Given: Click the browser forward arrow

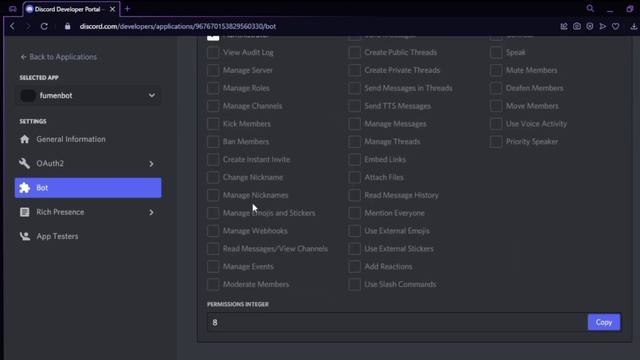Looking at the screenshot, I should 28,26.
